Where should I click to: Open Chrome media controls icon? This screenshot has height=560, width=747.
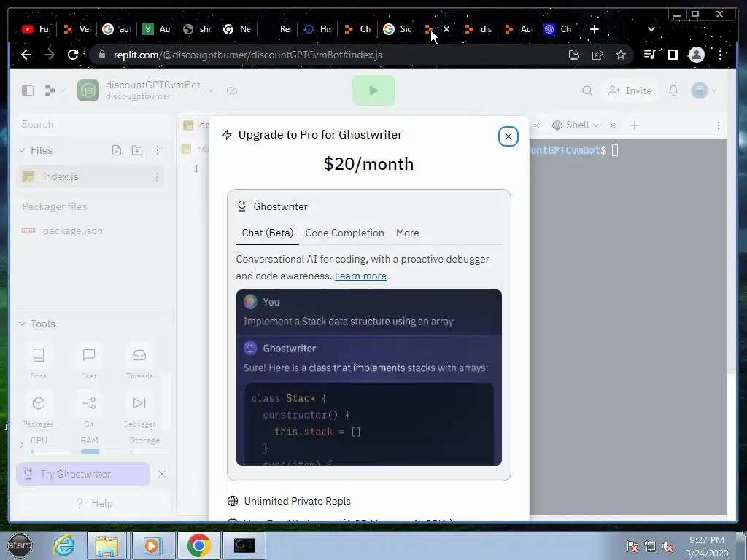coord(649,55)
